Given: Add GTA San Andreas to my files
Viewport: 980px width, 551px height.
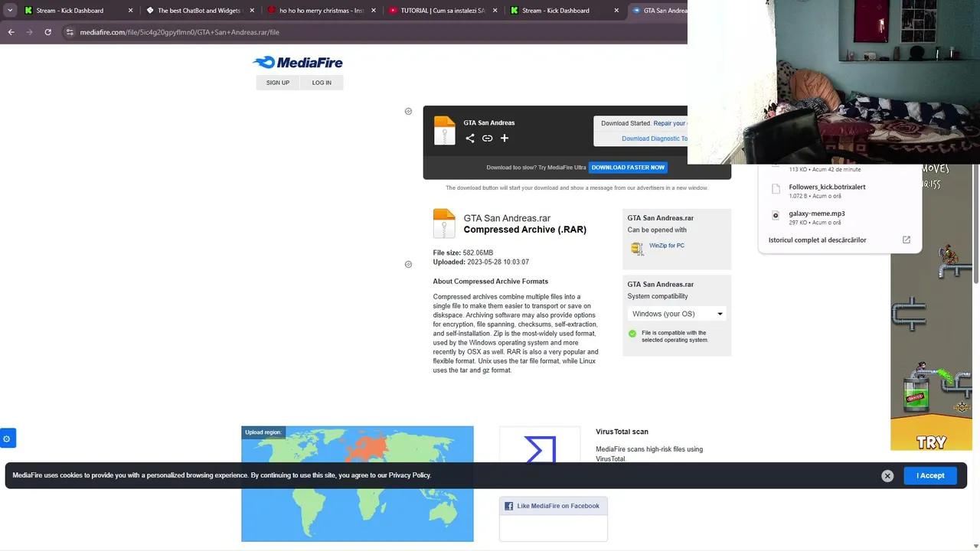Looking at the screenshot, I should [505, 139].
